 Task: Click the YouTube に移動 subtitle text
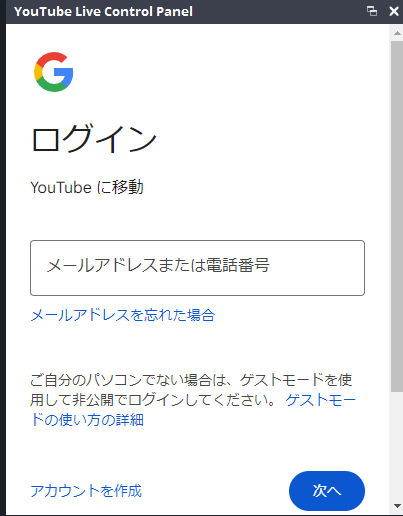(x=87, y=187)
